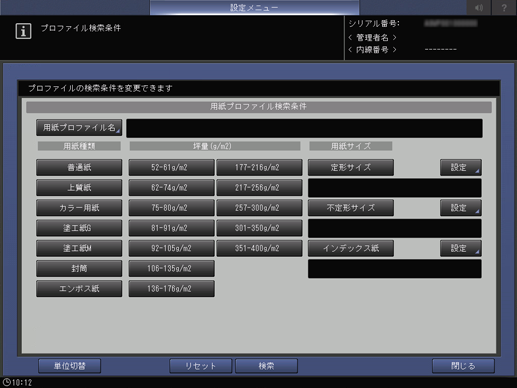
Task: Click the information icon beside プロファイル検索条件
Action: click(23, 31)
